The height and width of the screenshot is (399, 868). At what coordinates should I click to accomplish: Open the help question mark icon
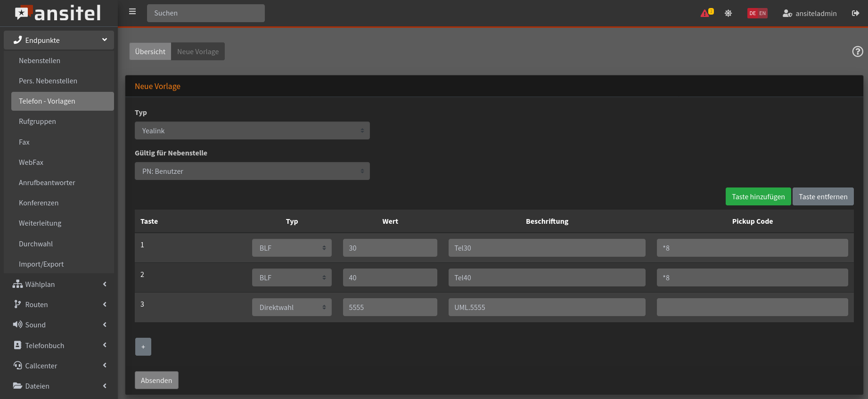[857, 52]
